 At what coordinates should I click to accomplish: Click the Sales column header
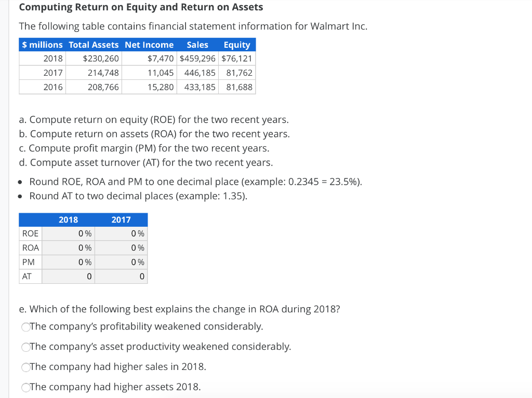pos(197,45)
